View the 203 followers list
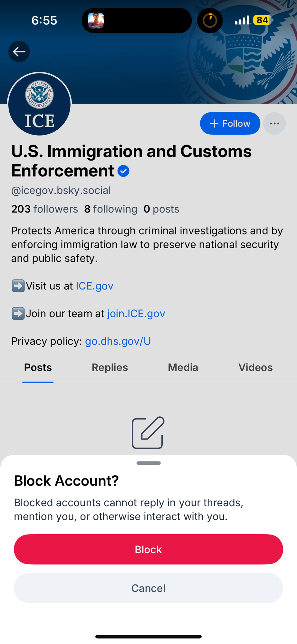 (x=44, y=209)
